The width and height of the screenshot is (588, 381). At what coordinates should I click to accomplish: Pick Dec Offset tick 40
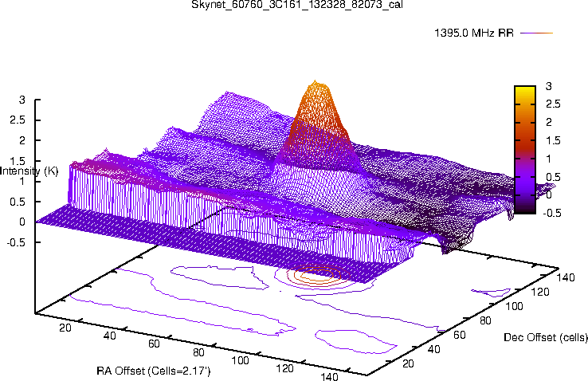pos(434,349)
